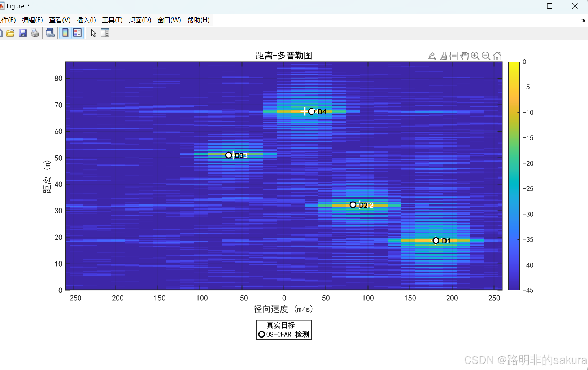
Task: Activate the Zoom Out magnifier tool
Action: pyautogui.click(x=486, y=56)
